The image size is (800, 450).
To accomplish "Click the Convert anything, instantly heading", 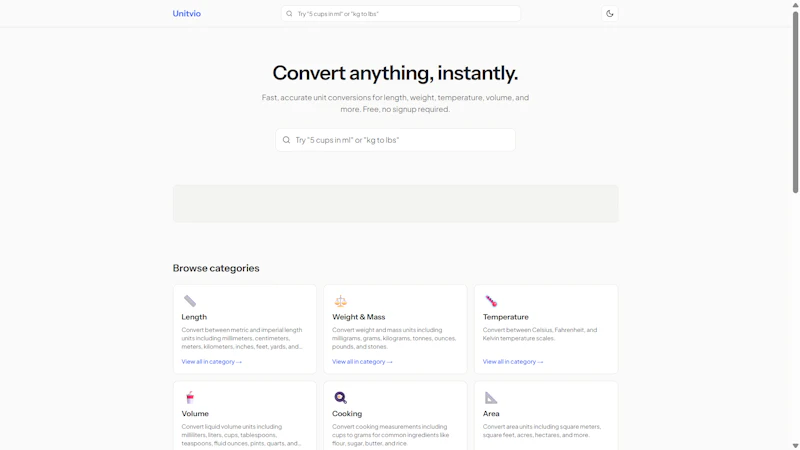I will tap(395, 73).
